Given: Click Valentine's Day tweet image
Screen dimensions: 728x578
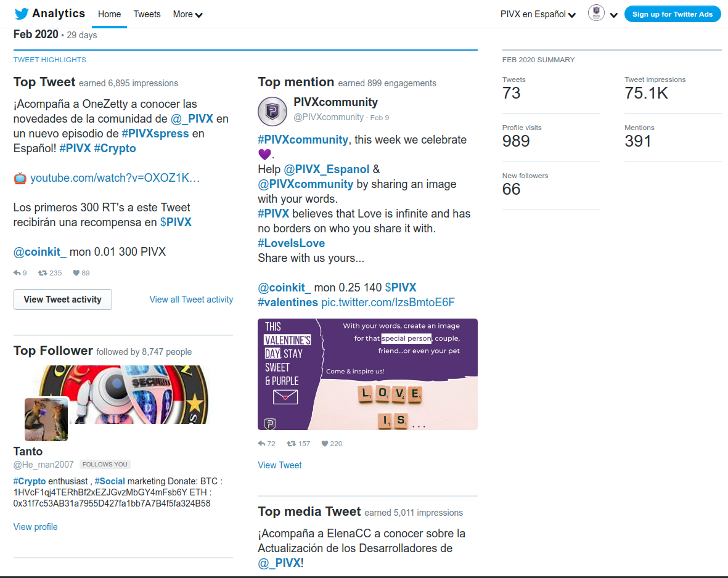Looking at the screenshot, I should pyautogui.click(x=367, y=374).
